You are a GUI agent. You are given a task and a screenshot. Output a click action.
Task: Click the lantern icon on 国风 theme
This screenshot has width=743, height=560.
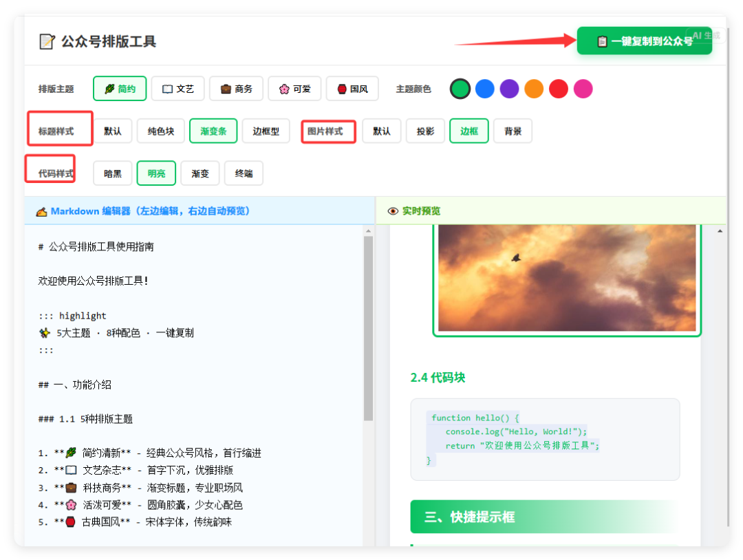[342, 89]
